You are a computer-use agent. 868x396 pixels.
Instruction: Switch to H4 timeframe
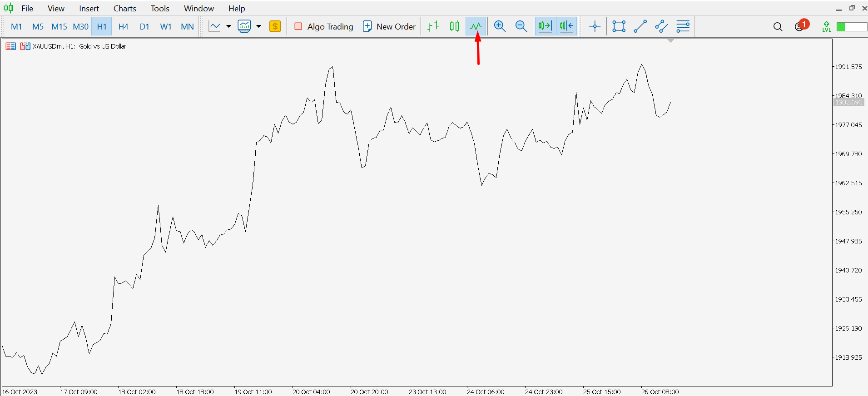[123, 26]
